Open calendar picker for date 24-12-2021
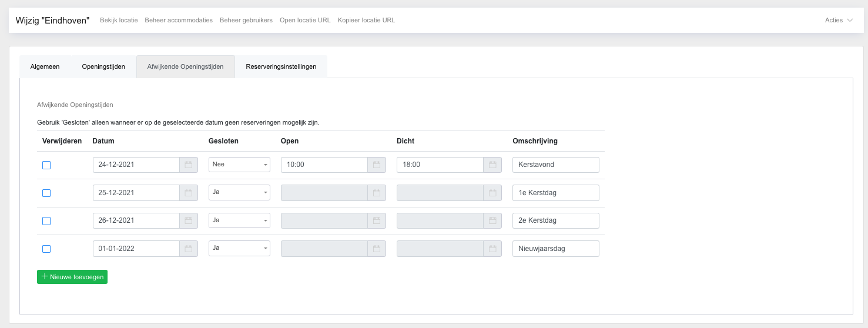868x328 pixels. click(x=189, y=165)
